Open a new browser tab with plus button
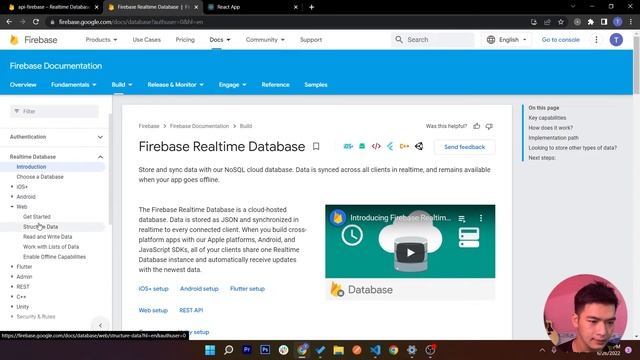 311,7
